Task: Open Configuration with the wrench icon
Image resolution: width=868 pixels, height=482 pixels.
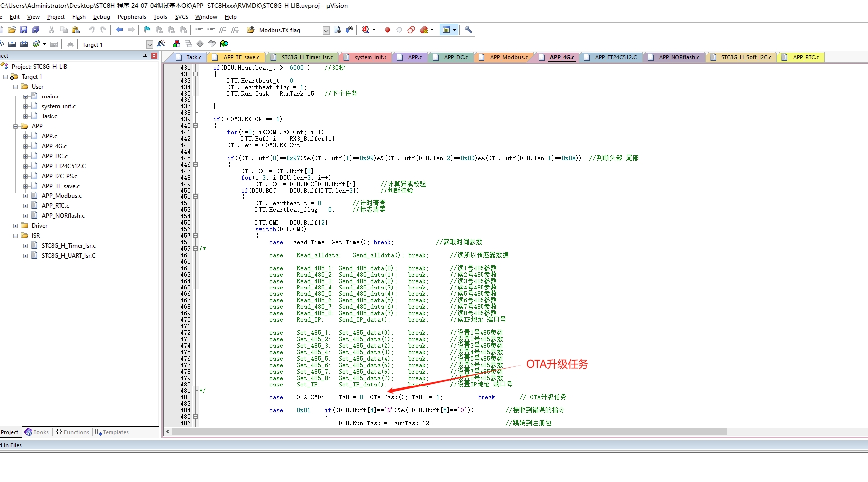Action: (468, 30)
